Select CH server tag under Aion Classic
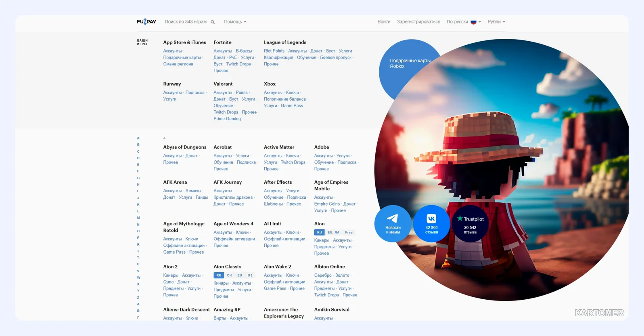This screenshot has height=336, width=644. pos(229,275)
